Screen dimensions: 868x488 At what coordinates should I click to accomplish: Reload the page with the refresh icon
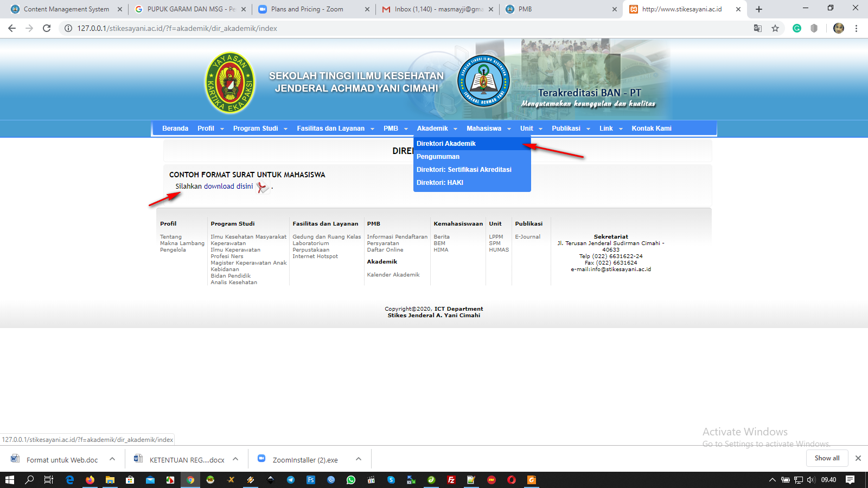[x=47, y=28]
